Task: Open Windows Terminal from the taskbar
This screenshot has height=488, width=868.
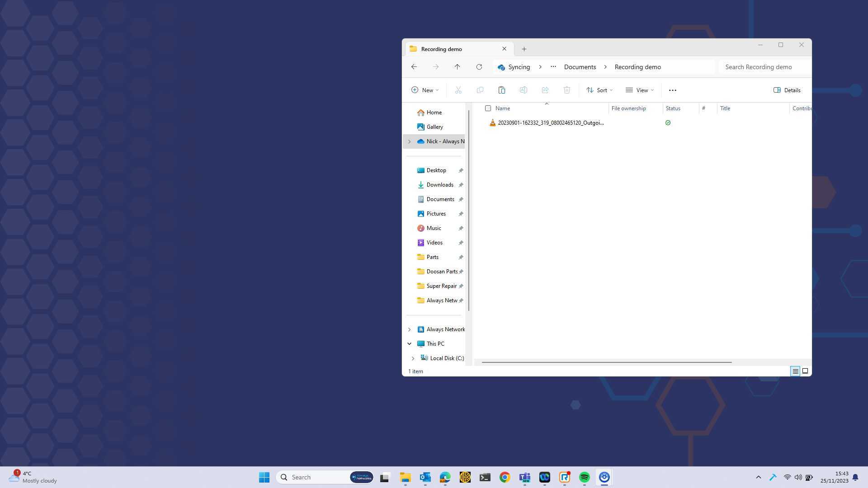Action: [485, 477]
